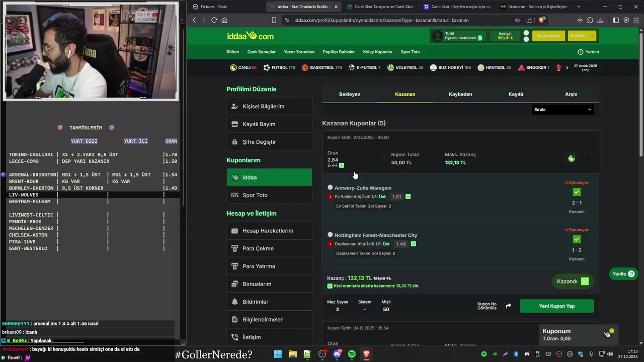Open the Arşiv tab

pyautogui.click(x=571, y=94)
